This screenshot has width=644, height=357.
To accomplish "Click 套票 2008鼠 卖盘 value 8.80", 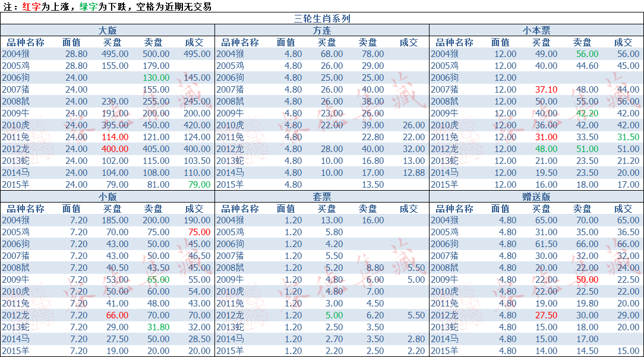I will [x=375, y=268].
